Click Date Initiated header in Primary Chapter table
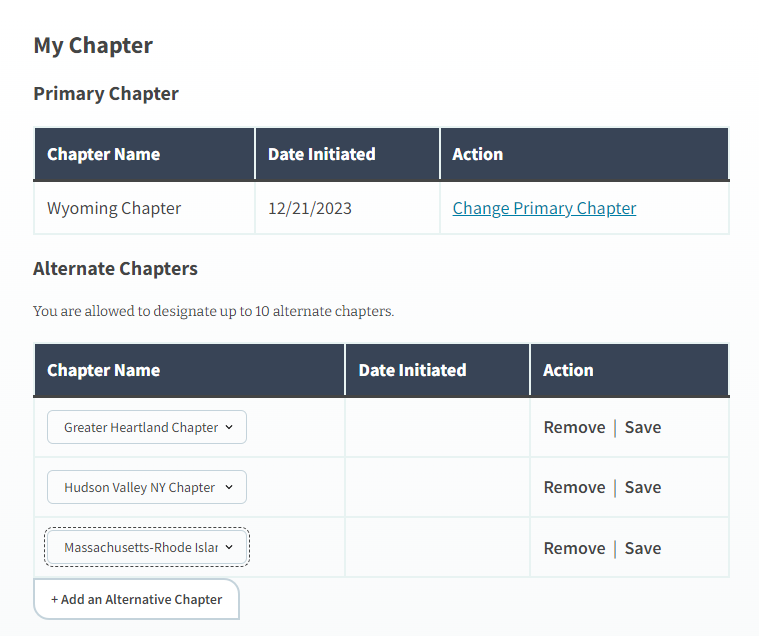Viewport: 759px width, 636px height. point(321,154)
